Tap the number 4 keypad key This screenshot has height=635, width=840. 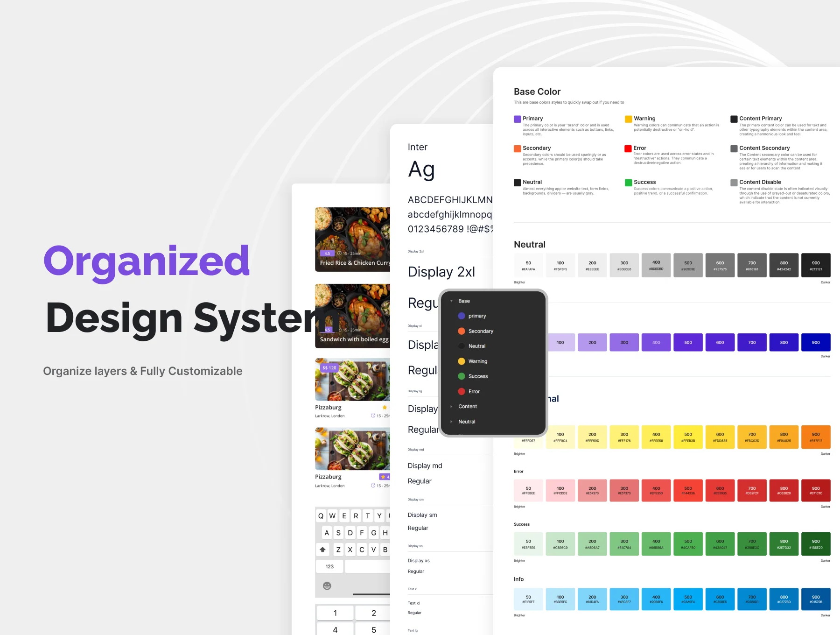click(x=335, y=629)
